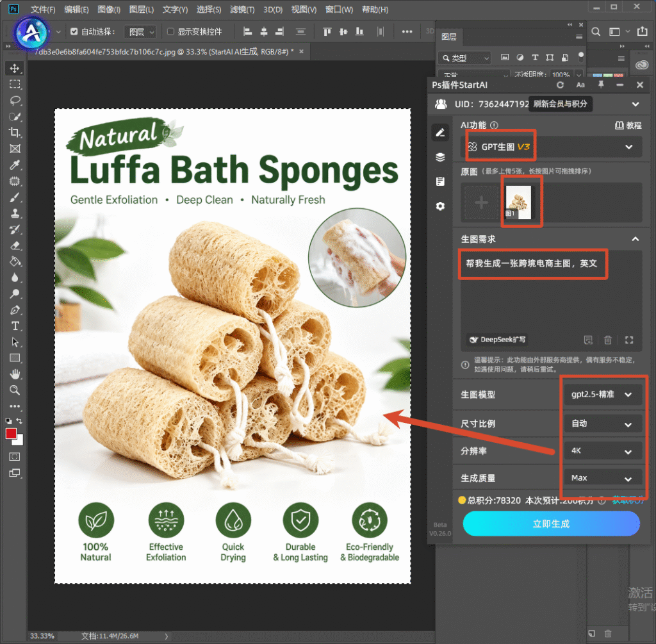Expand the prompt box to fullscreen
Viewport: 656px width, 644px height.
[x=629, y=340]
